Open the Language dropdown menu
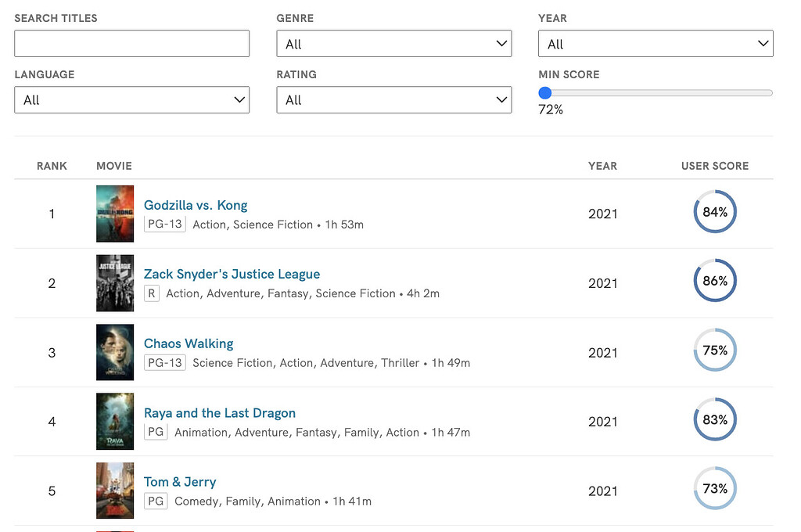The image size is (801, 532). (x=131, y=100)
